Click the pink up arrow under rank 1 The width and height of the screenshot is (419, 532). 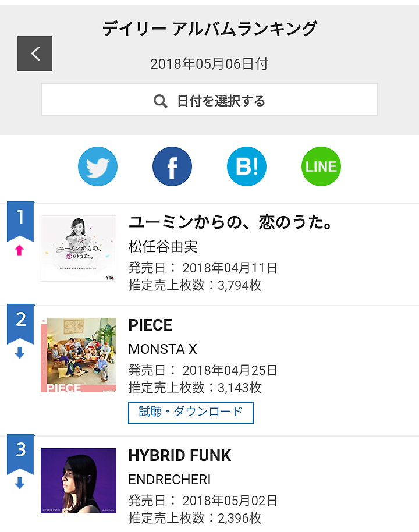coord(20,251)
